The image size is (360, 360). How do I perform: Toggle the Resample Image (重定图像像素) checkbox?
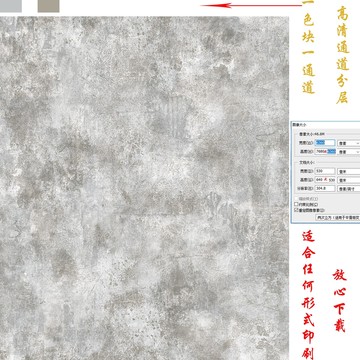(x=296, y=211)
